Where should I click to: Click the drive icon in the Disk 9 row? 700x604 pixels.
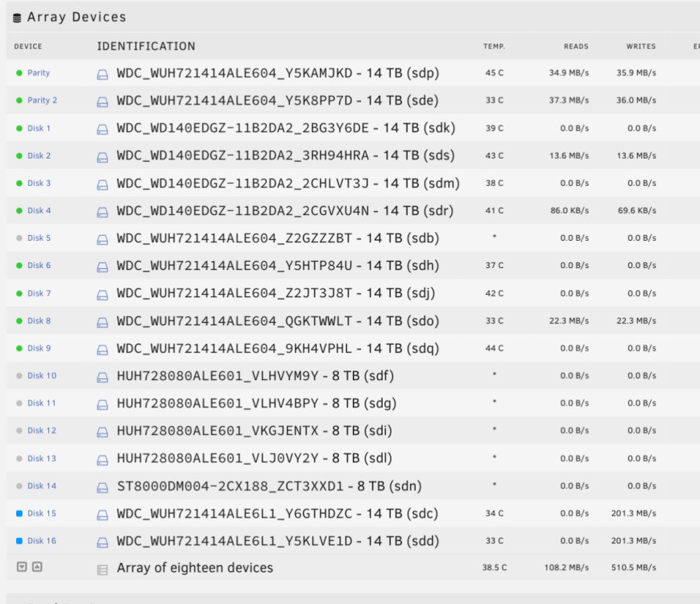pos(102,350)
